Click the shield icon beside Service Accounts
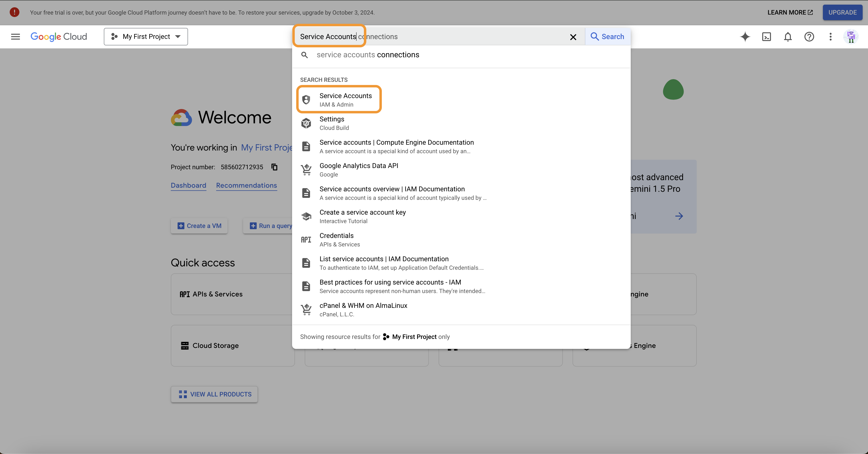Viewport: 868px width, 454px height. [x=306, y=100]
